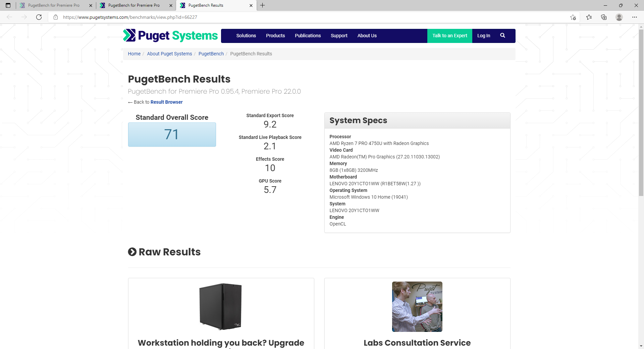Close the second PugetBench for Premiere Pro tab
This screenshot has width=644, height=349.
171,5
